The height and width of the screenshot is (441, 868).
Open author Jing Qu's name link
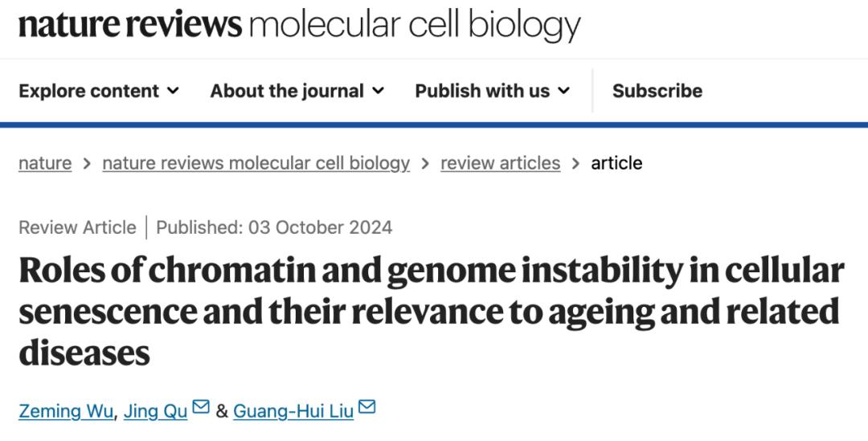click(155, 411)
